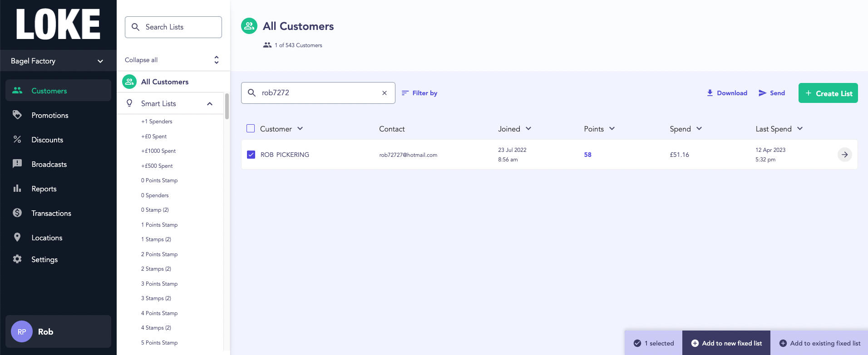Screen dimensions: 868x355
Task: Click the Search Lists input field
Action: (x=173, y=27)
